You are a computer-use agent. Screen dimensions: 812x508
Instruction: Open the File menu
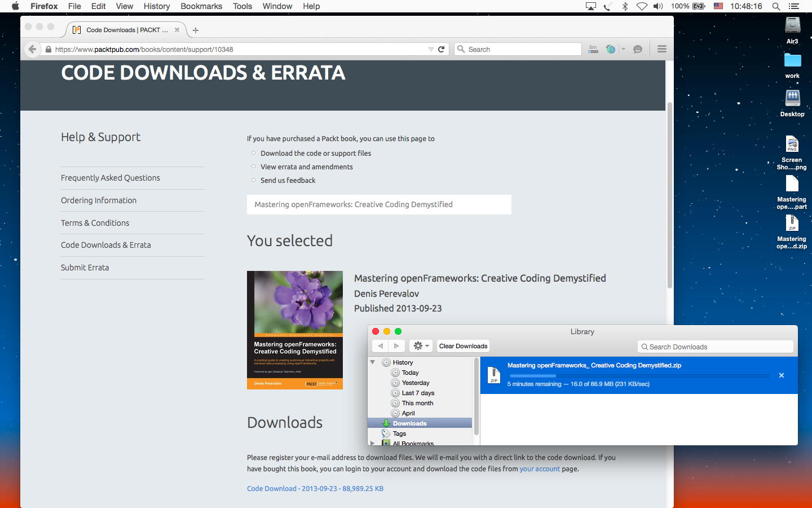74,6
